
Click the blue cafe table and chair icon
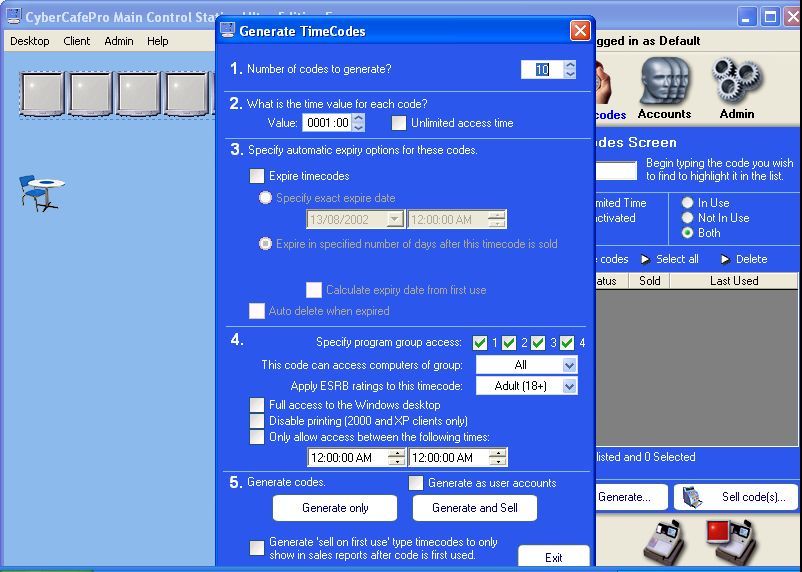coord(41,193)
